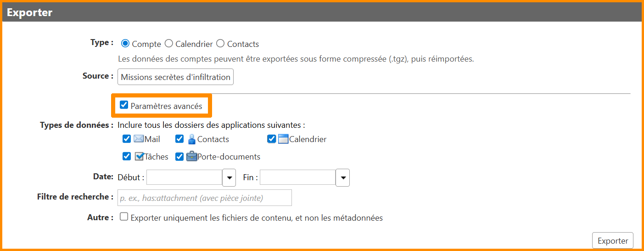Disable the Contacts data type checkbox
644x251 pixels.
(179, 139)
